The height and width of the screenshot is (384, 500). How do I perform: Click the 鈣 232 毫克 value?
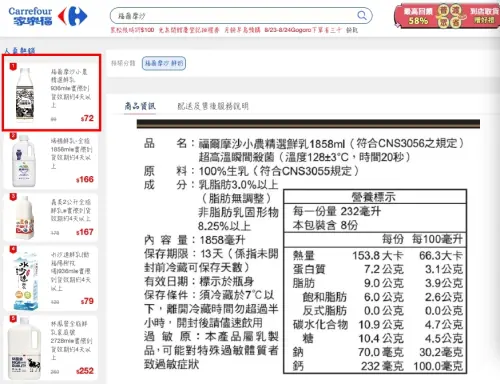[382, 366]
